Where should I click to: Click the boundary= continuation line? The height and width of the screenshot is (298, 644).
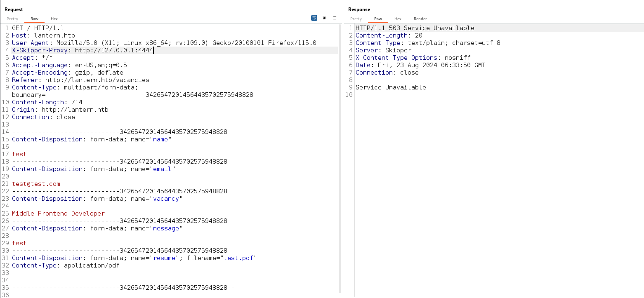pos(132,95)
